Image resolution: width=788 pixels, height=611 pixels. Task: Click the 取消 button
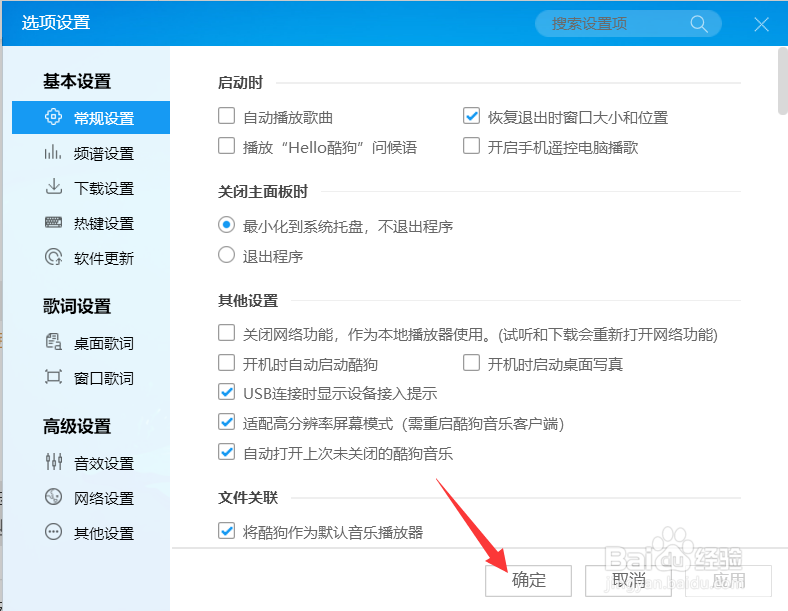[628, 580]
